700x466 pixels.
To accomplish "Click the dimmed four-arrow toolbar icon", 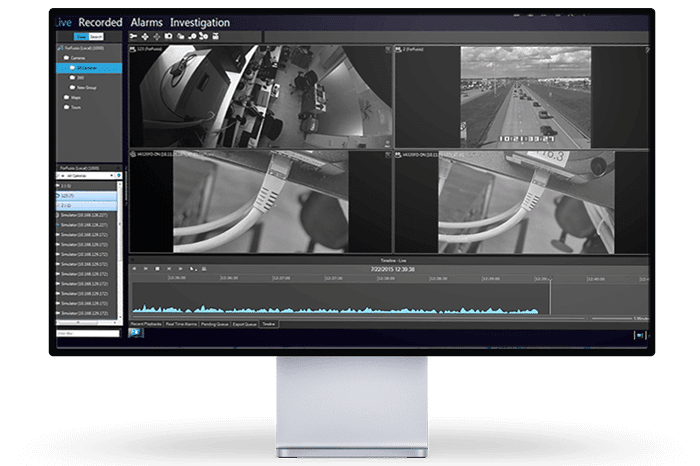I will point(157,36).
